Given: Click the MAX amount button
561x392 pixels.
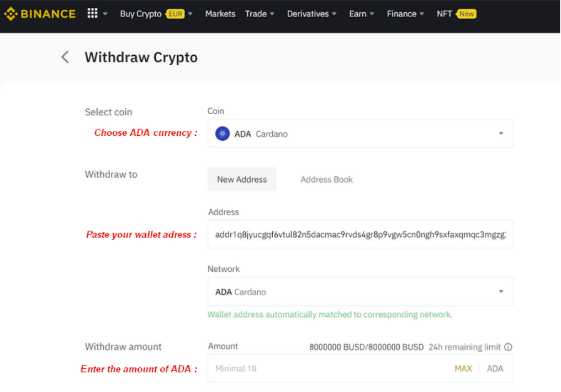Looking at the screenshot, I should (x=463, y=368).
